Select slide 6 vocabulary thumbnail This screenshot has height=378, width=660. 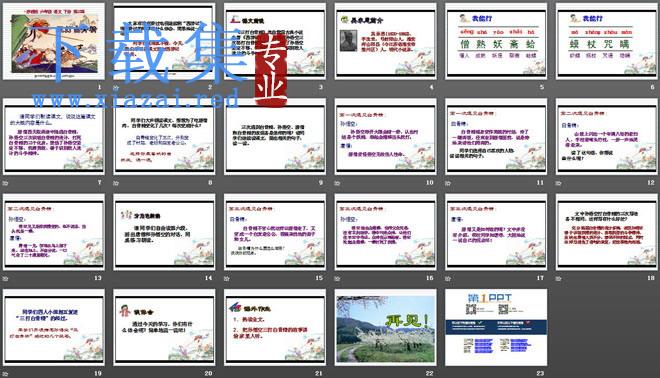[606, 42]
